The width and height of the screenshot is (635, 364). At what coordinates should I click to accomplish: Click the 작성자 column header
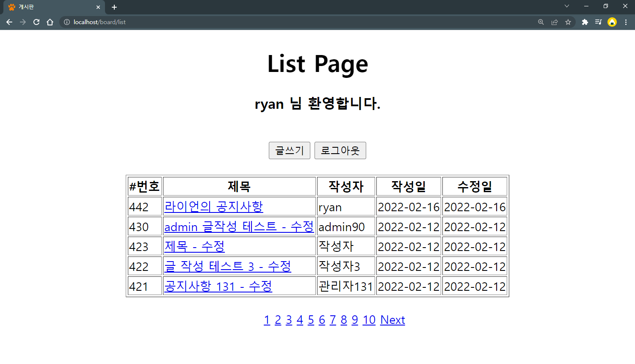[346, 186]
